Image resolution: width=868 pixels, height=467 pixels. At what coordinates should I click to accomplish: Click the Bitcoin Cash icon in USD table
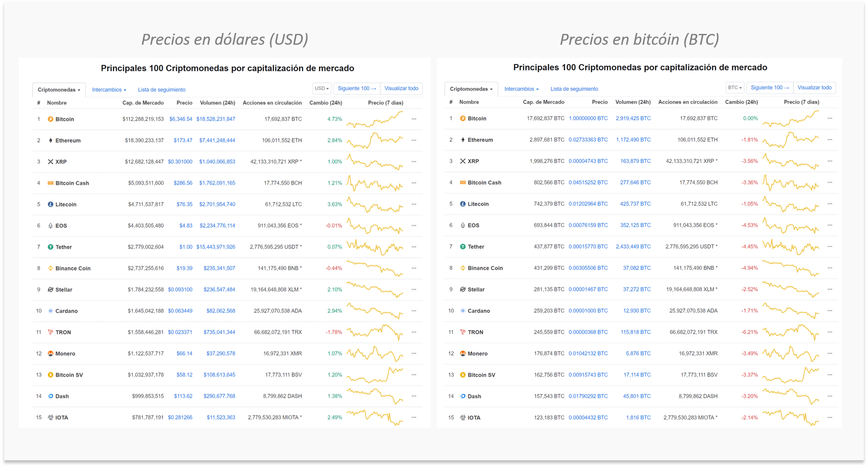[51, 183]
